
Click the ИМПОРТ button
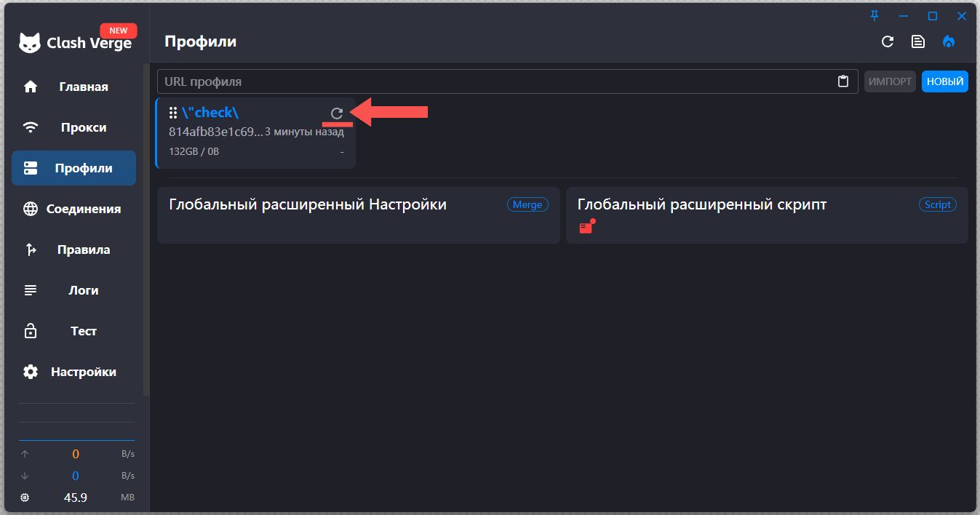coord(889,81)
